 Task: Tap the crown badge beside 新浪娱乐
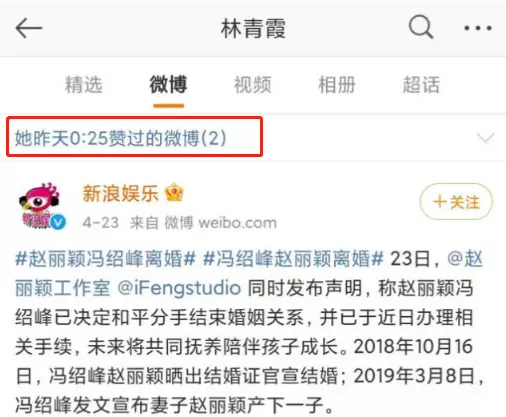click(x=174, y=193)
